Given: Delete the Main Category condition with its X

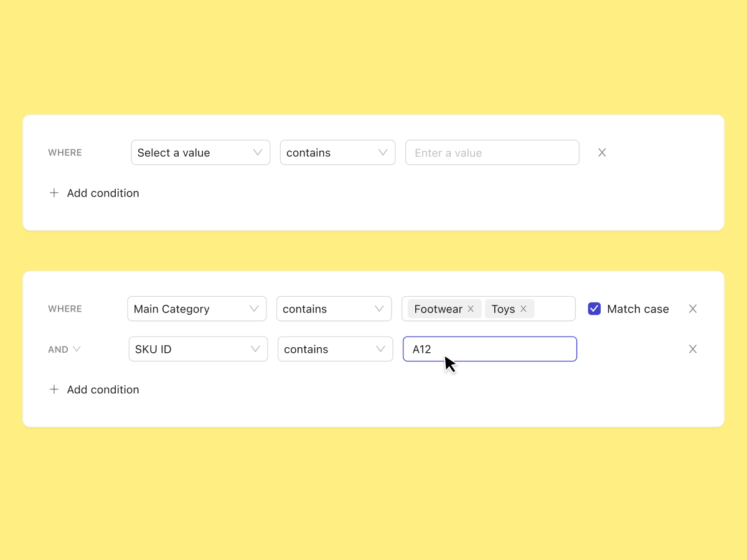Looking at the screenshot, I should [x=693, y=309].
